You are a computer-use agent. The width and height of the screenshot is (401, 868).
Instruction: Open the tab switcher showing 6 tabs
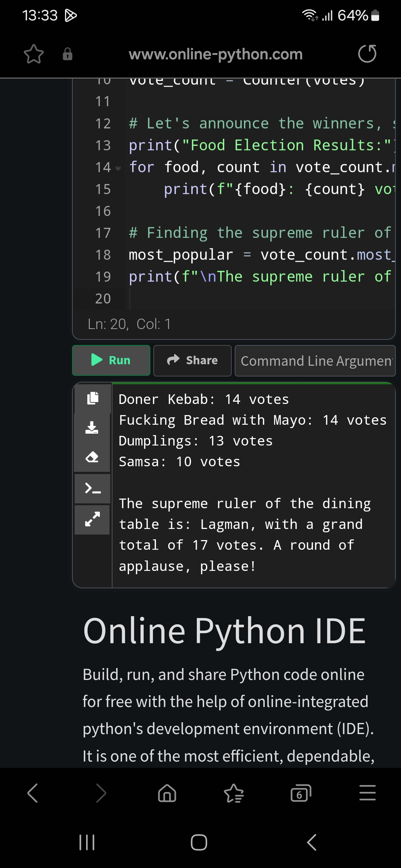point(300,793)
